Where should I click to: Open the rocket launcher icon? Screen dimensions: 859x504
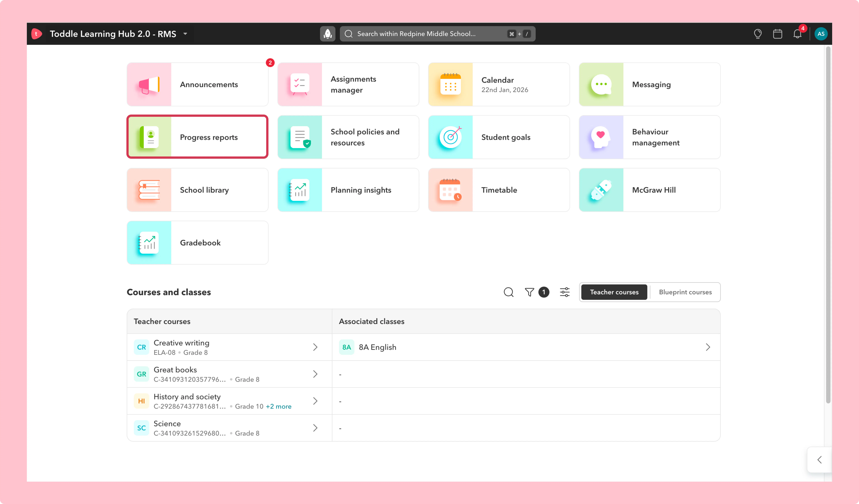(328, 34)
